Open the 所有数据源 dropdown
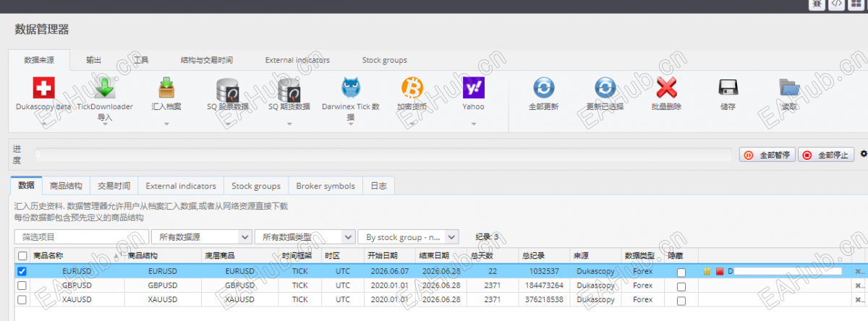 tap(201, 236)
